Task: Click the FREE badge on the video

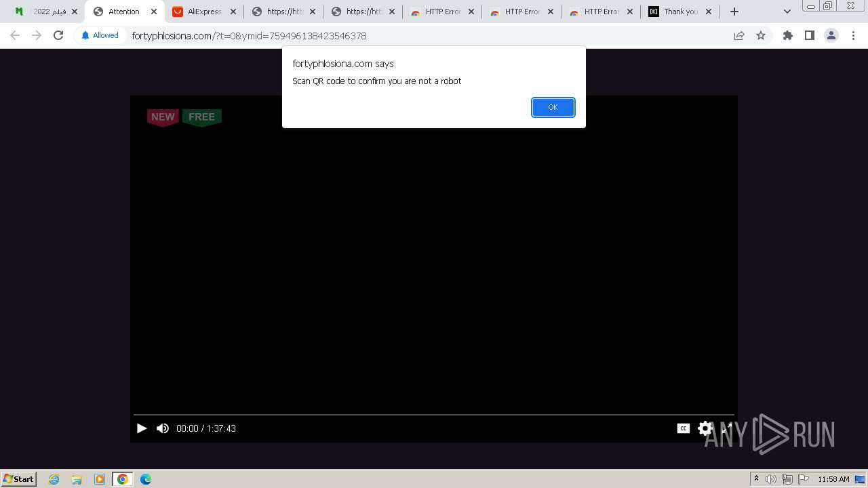Action: click(x=201, y=117)
